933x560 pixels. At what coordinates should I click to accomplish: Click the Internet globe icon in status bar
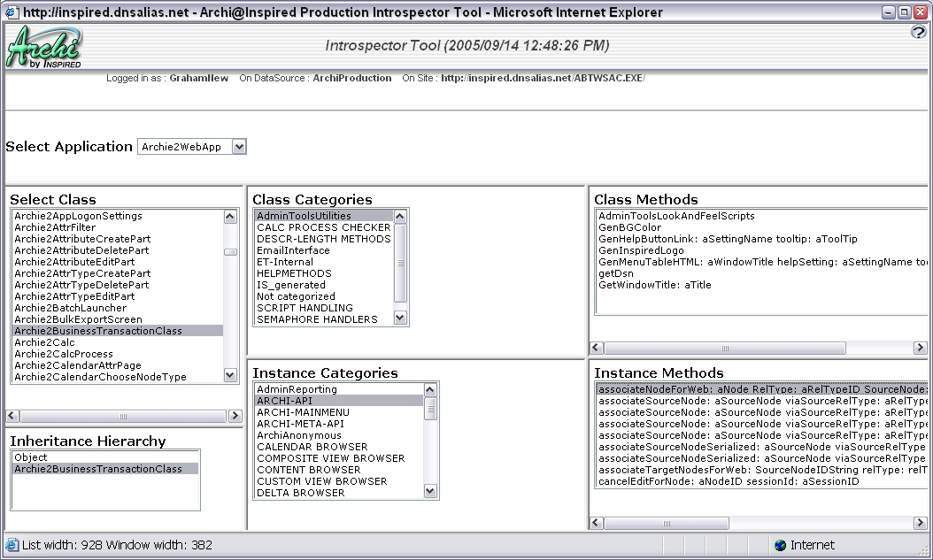coord(778,545)
